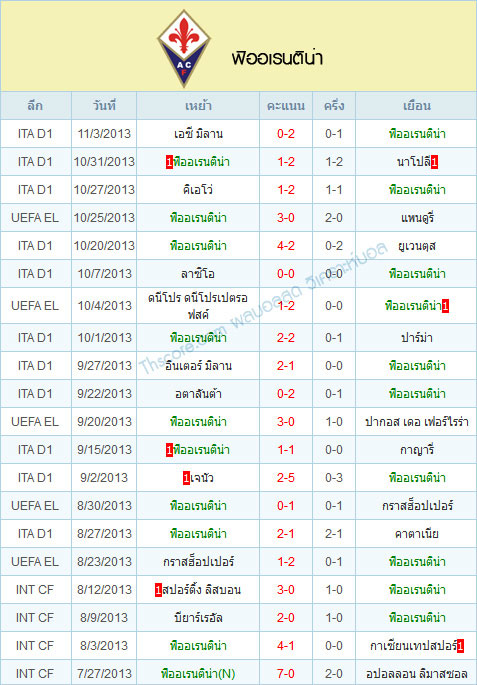Click date 9/27/2013

[104, 366]
